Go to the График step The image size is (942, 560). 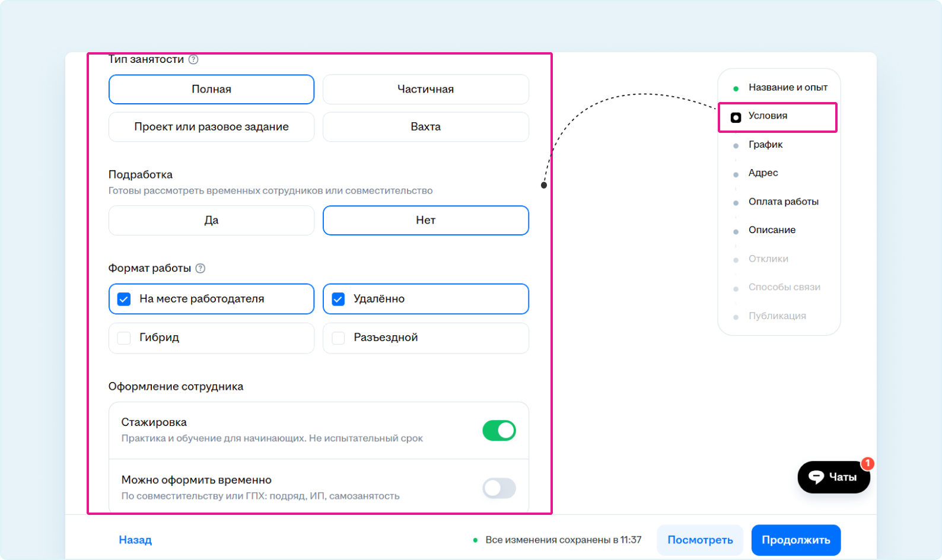point(765,145)
